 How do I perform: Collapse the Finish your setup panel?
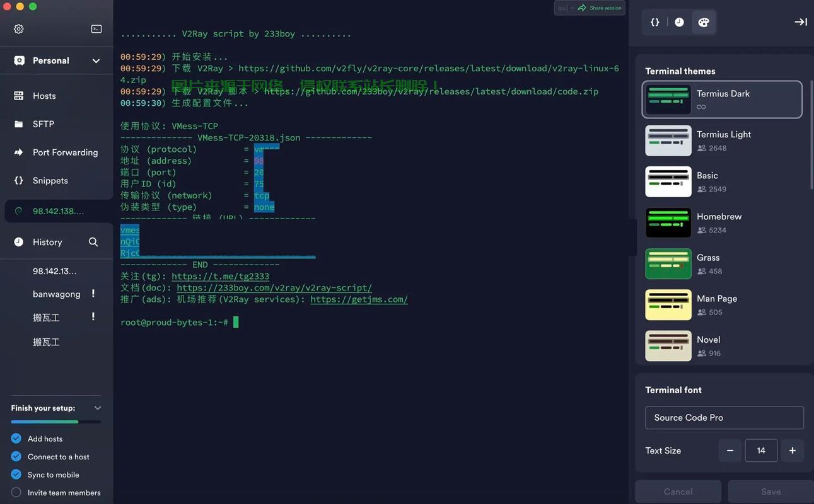pos(97,408)
